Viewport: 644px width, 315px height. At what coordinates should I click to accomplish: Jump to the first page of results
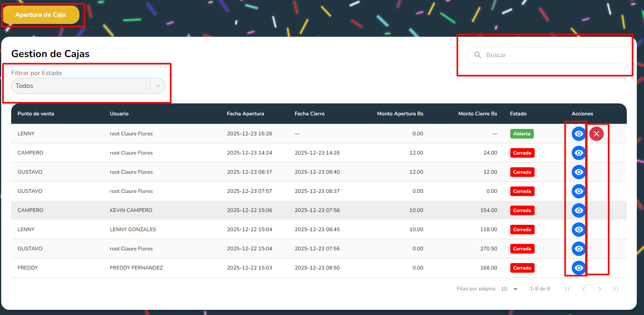pos(568,289)
